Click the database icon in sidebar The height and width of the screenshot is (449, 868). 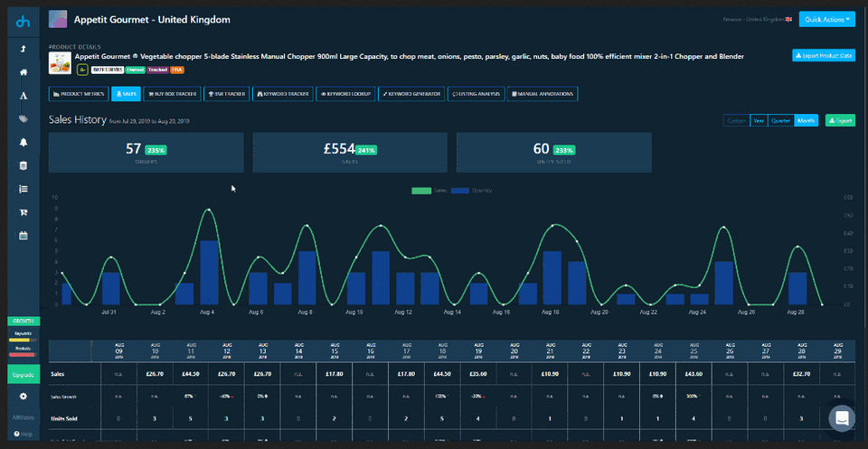(23, 165)
